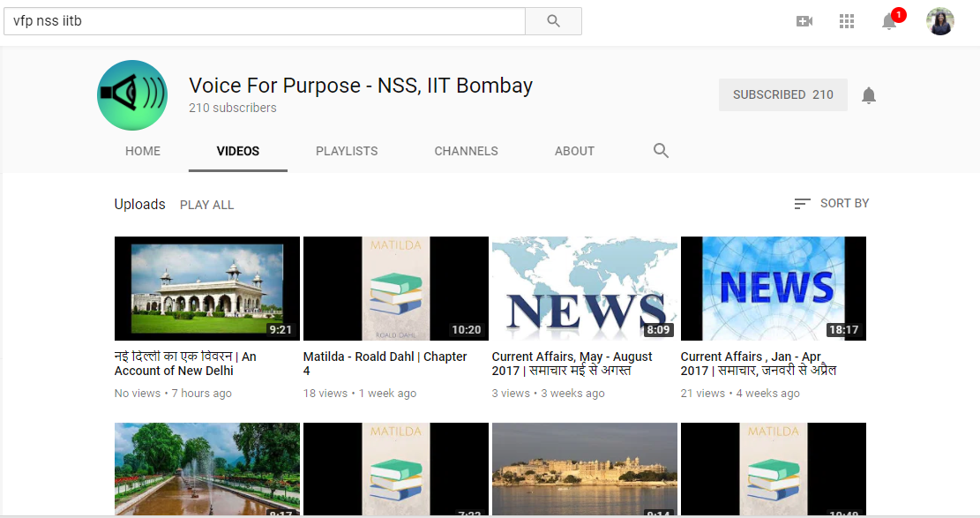
Task: Click the search magnifier button
Action: 553,21
